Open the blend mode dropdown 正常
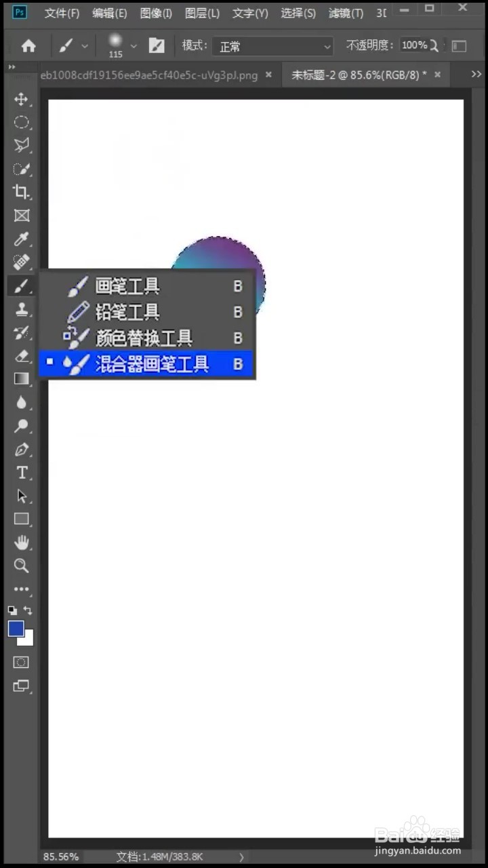 [x=272, y=46]
